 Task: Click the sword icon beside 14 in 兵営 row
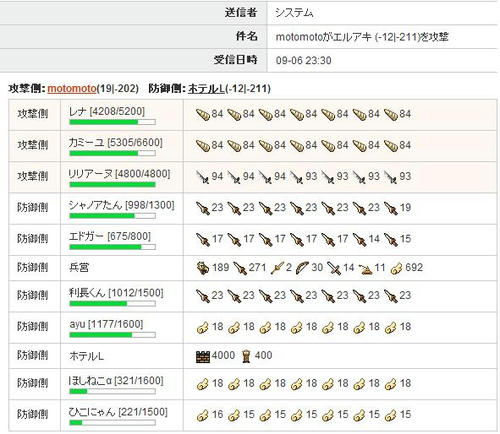tap(334, 268)
